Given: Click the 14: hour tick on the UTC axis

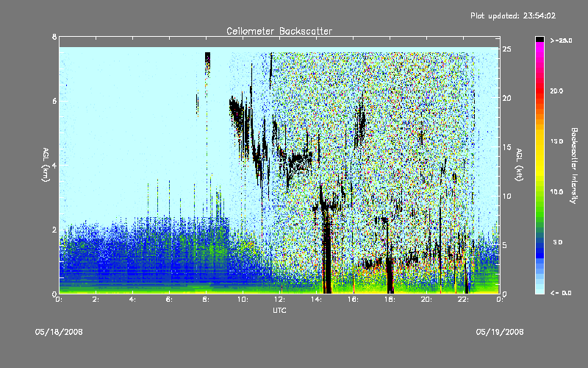Looking at the screenshot, I should point(316,300).
